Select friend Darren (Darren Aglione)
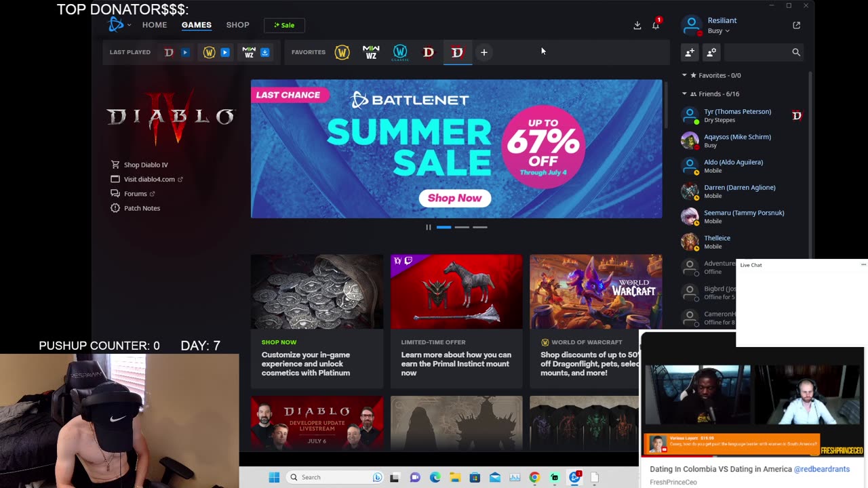The image size is (868, 488). click(x=739, y=187)
